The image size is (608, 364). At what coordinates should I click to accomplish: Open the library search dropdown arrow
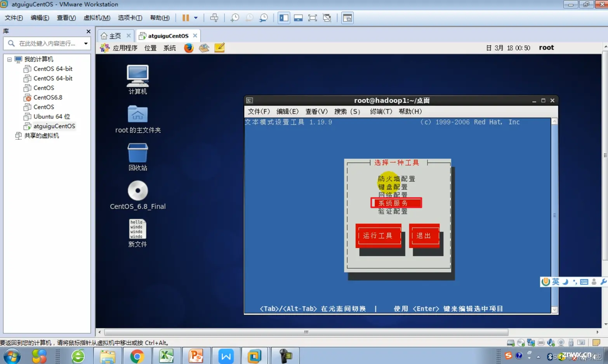click(86, 43)
